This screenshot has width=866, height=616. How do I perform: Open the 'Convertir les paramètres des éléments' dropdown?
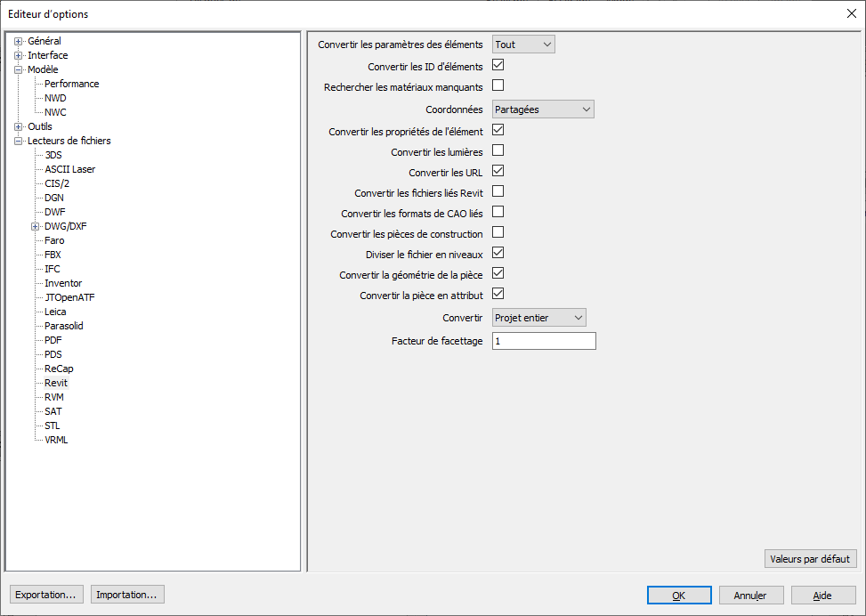tap(523, 45)
